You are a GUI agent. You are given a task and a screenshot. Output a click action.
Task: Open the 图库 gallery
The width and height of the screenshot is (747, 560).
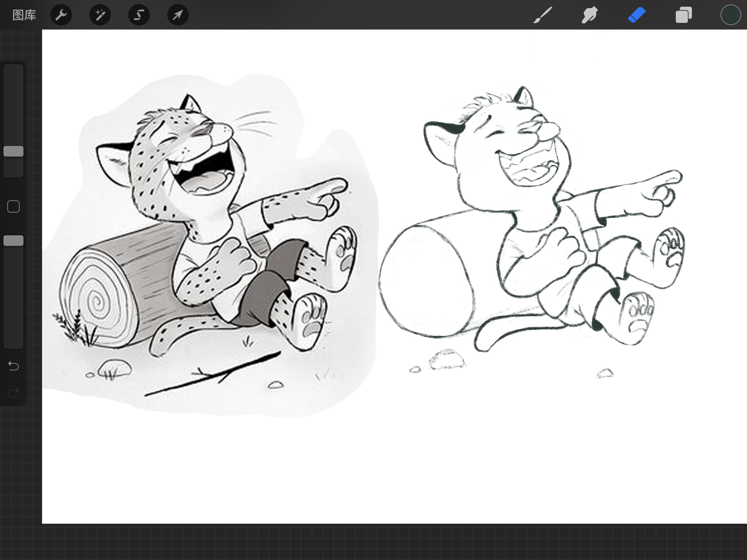(24, 15)
